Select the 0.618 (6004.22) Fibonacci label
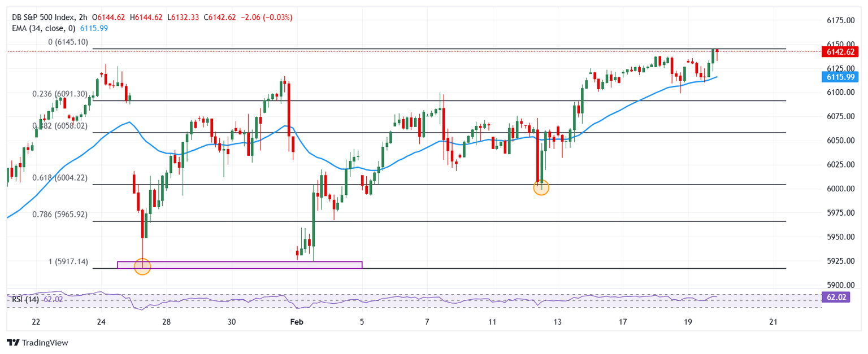Image resolution: width=868 pixels, height=354 pixels. 59,177
